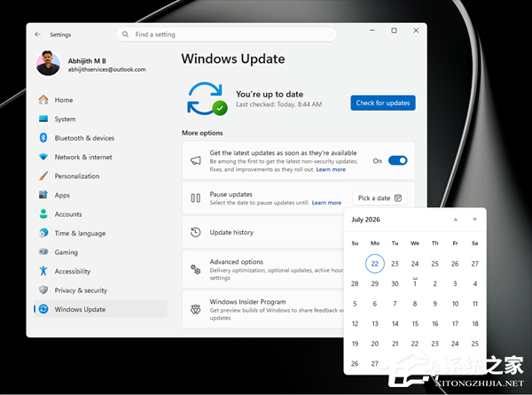Click the back arrow in Settings

click(x=37, y=35)
